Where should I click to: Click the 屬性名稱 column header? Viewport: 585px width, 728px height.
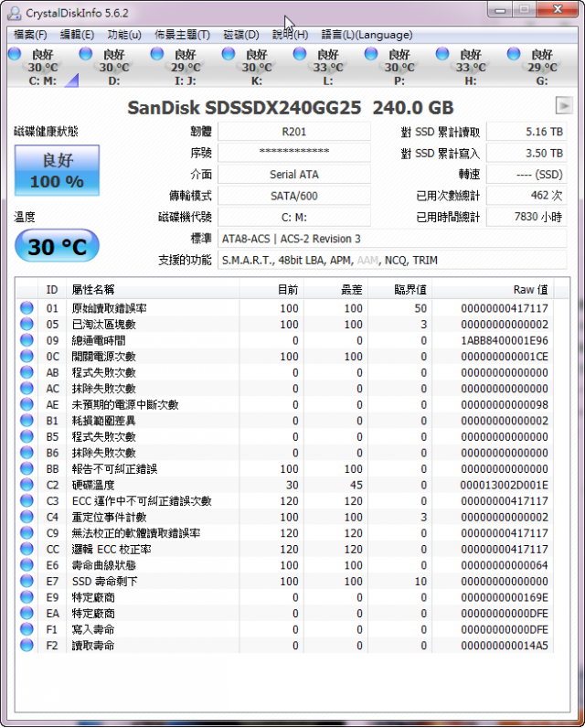tap(153, 290)
